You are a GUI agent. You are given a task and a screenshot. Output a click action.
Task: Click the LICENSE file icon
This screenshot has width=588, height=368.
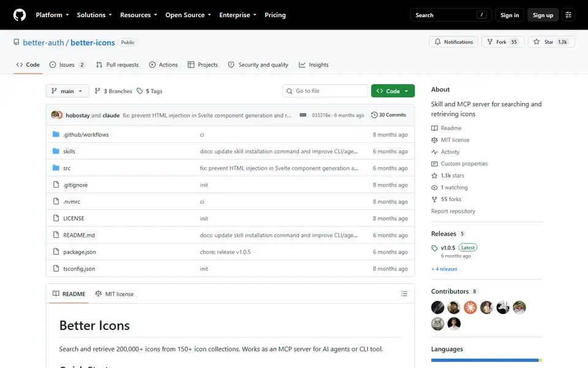[56, 218]
